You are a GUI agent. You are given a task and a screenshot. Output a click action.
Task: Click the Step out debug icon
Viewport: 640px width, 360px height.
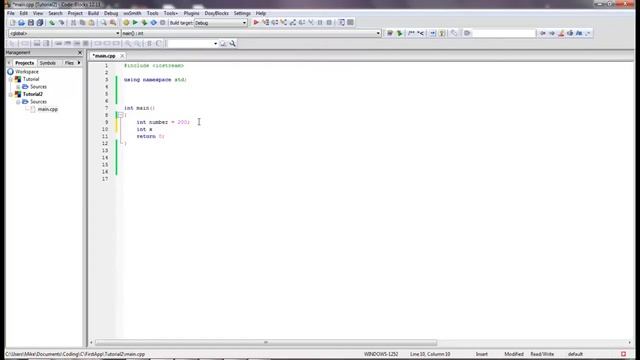[293, 22]
